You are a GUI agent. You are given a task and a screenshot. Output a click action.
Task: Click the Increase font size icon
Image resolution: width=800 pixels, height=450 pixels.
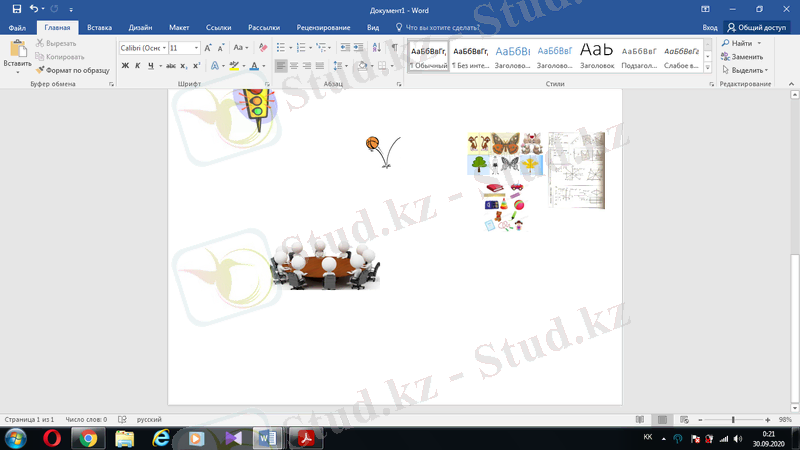pyautogui.click(x=208, y=47)
